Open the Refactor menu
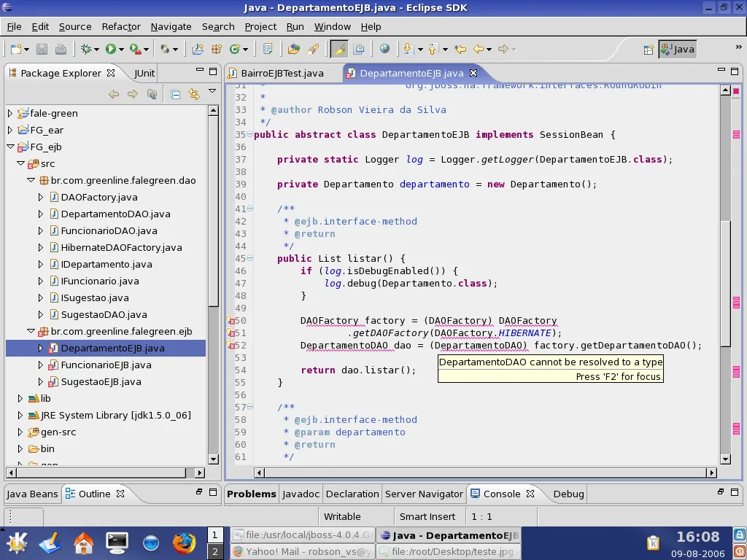The image size is (747, 560). point(121,26)
